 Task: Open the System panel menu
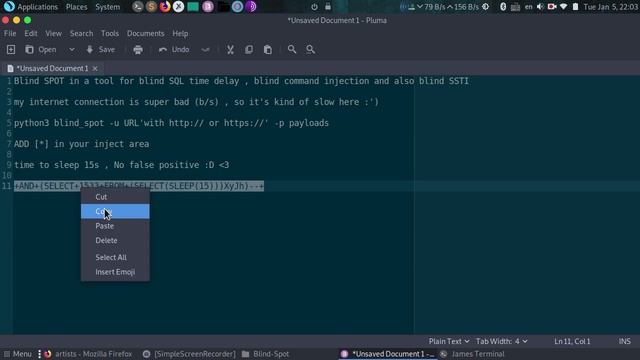click(108, 7)
